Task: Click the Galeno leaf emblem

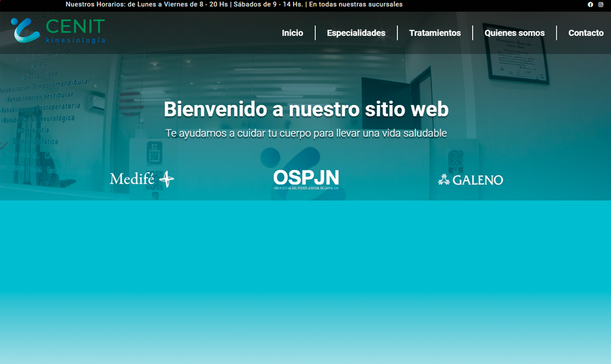Action: 444,180
